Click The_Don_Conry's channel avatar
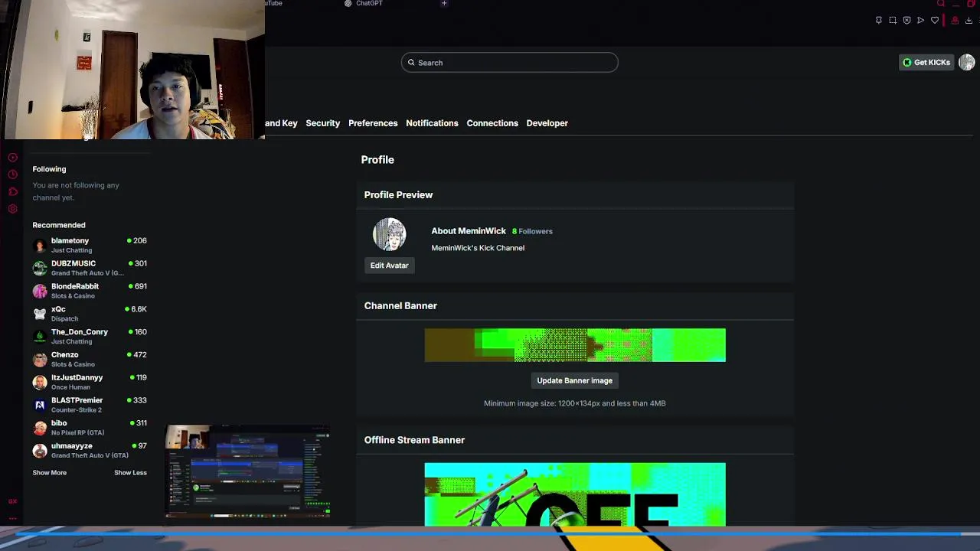The image size is (980, 551). [x=40, y=336]
